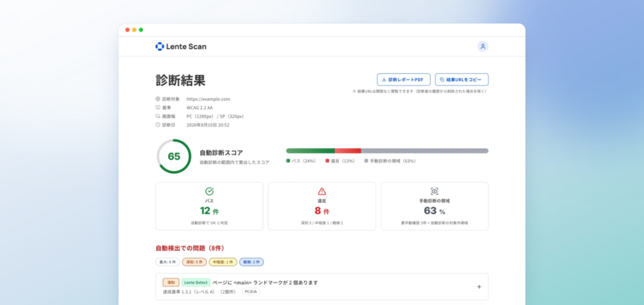
Task: Select the 違反 8 件 summary card
Action: point(322,206)
